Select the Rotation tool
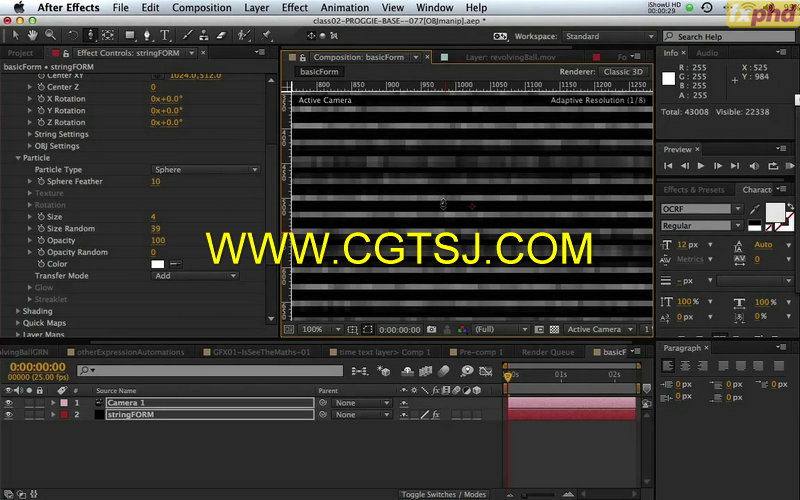Viewport: 800px width, 500px height. click(73, 35)
